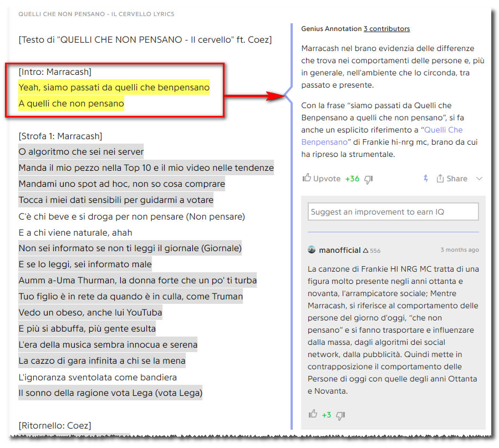499x448 pixels.
Task: Click the 'E a chi viene naturale, ahah' lyric
Action: [75, 232]
